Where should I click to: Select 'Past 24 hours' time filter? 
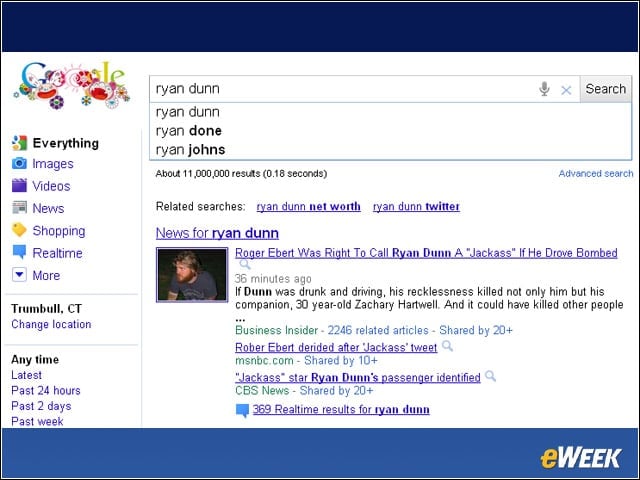(46, 391)
